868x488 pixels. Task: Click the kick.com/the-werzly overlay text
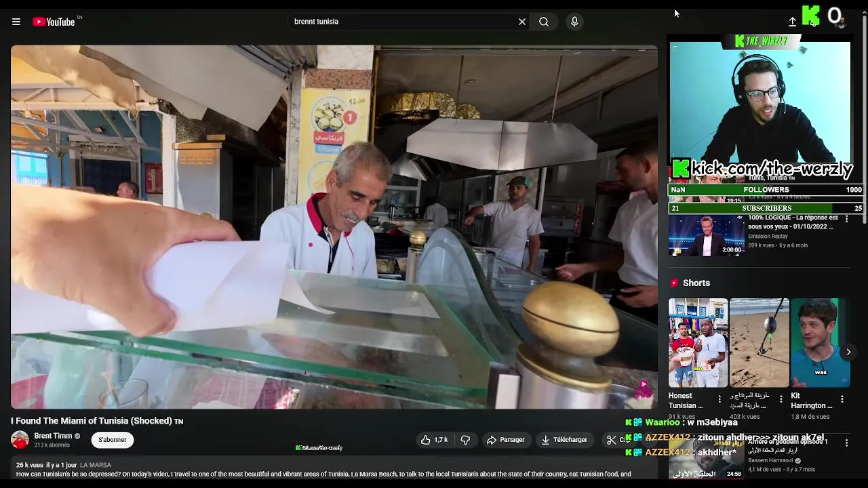(772, 168)
